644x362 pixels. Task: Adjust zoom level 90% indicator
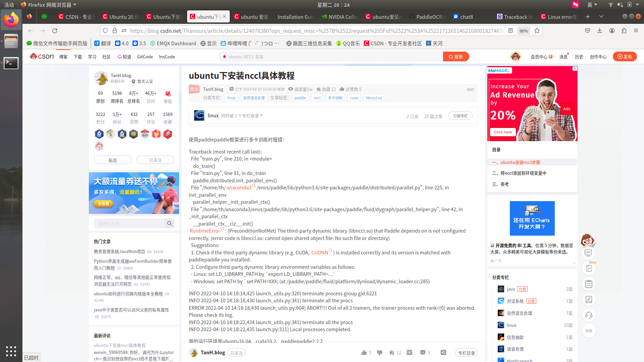(524, 31)
